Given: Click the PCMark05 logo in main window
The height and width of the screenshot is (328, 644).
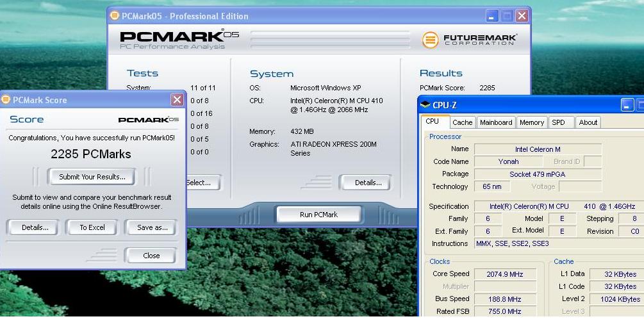Looking at the screenshot, I should pos(179,40).
